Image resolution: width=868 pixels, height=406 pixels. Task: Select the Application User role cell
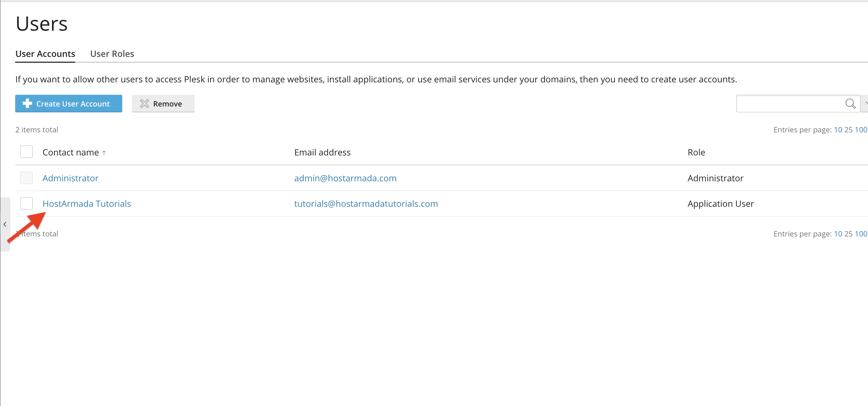tap(721, 204)
